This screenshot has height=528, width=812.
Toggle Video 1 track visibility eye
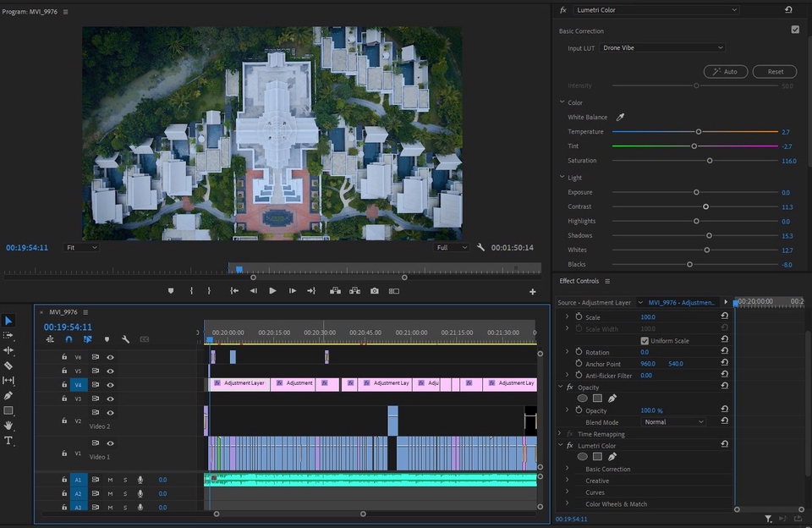pyautogui.click(x=110, y=443)
